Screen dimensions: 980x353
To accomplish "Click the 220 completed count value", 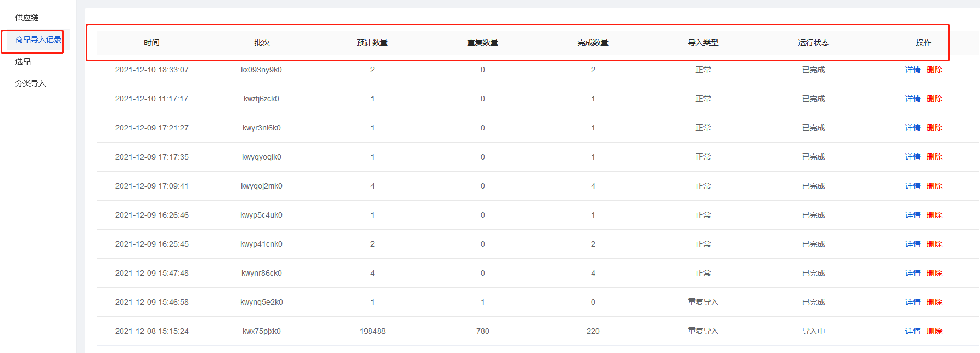I will tap(593, 331).
